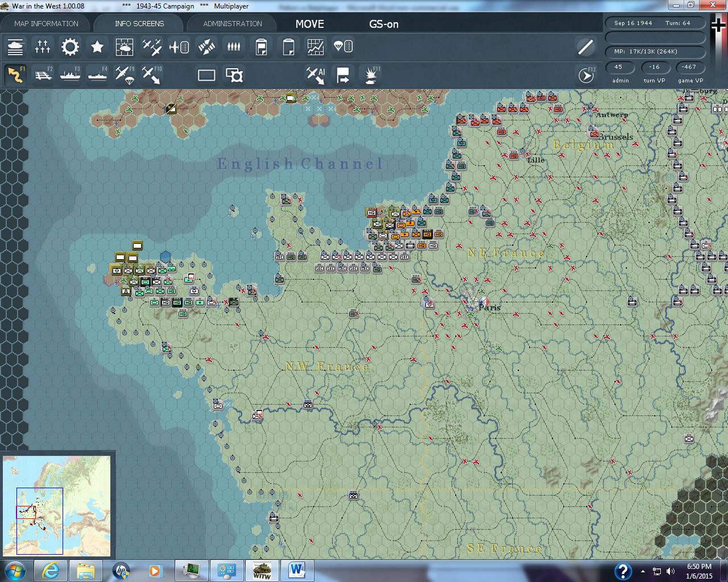The image size is (728, 582).
Task: Click the admin points value 45
Action: tap(620, 67)
